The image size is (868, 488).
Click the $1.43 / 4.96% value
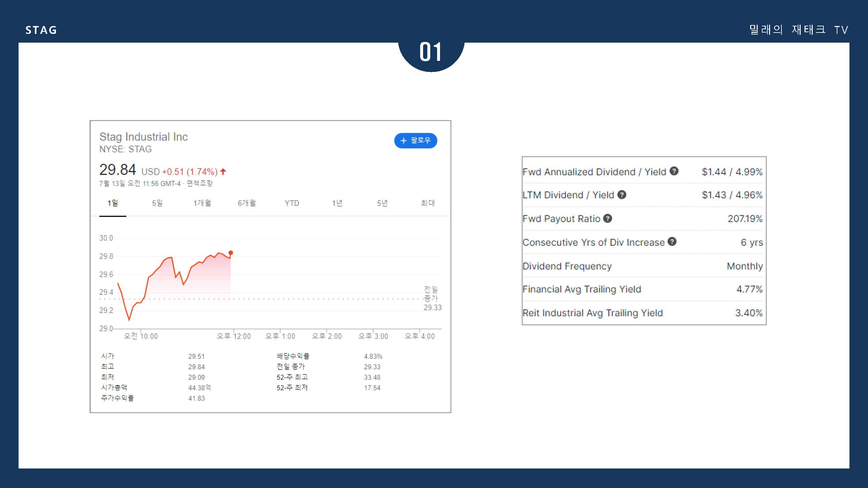point(732,195)
